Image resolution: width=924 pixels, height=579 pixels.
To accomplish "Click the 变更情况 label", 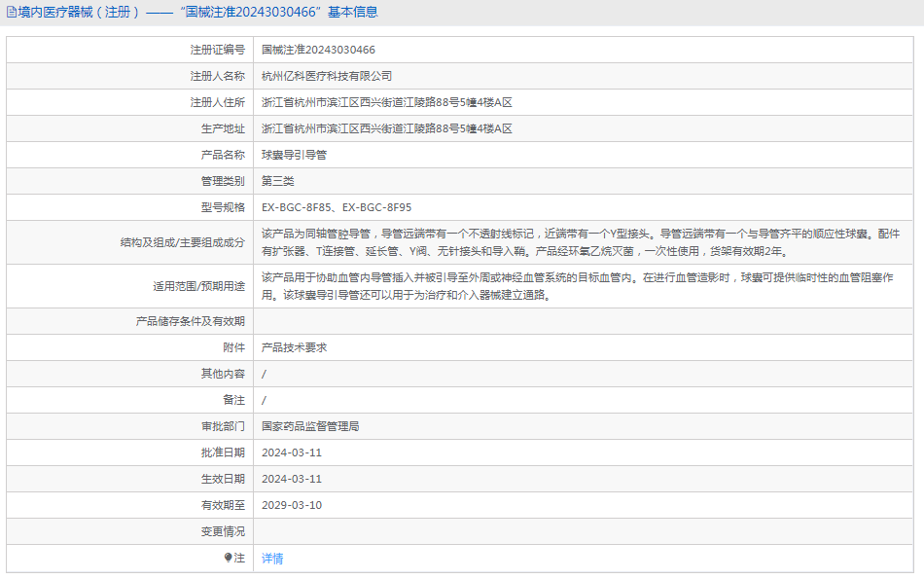I will pos(223,531).
